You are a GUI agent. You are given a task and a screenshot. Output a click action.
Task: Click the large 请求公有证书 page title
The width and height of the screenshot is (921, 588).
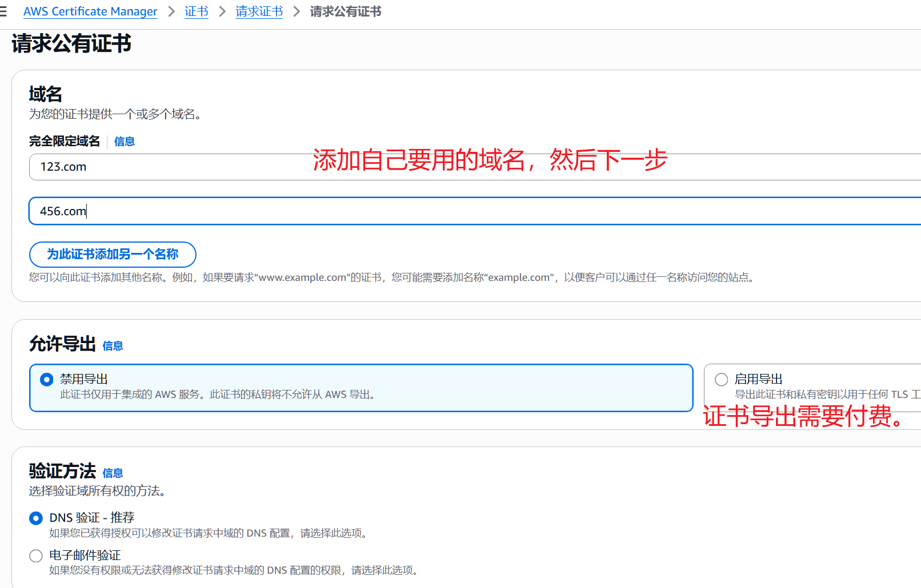tap(71, 44)
